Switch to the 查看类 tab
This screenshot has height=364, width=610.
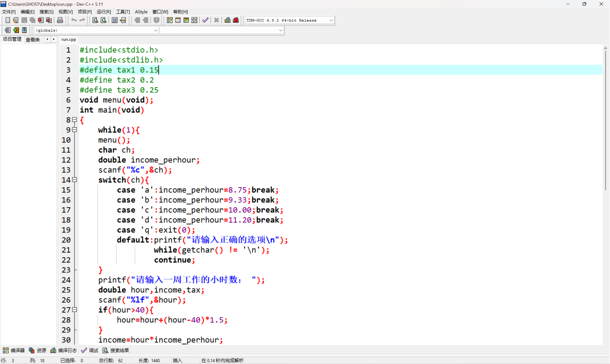[x=33, y=40]
